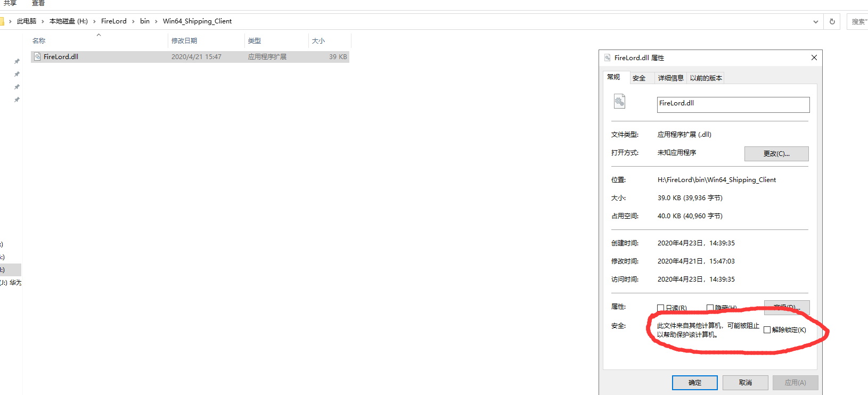Expand the address bar history dropdown
Image resolution: width=868 pixels, height=395 pixels.
(x=816, y=22)
